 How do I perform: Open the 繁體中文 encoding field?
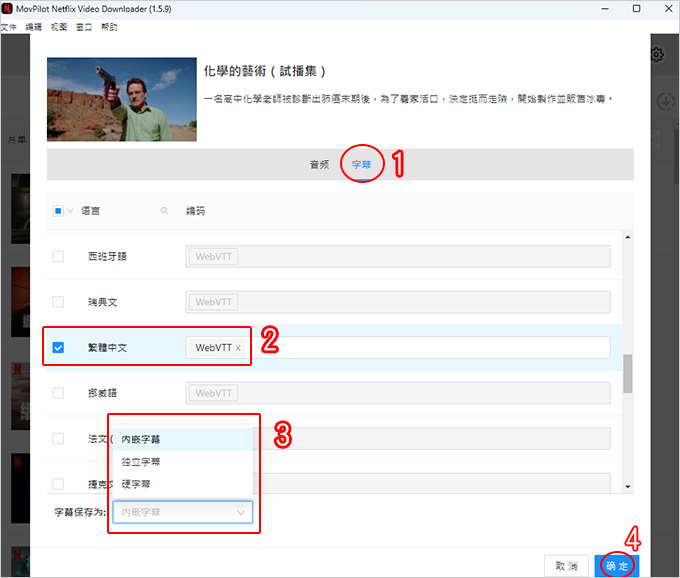coord(398,347)
